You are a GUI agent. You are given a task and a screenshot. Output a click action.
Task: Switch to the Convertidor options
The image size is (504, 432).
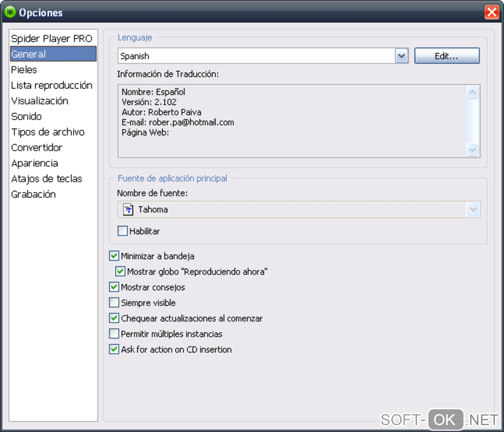click(53, 148)
